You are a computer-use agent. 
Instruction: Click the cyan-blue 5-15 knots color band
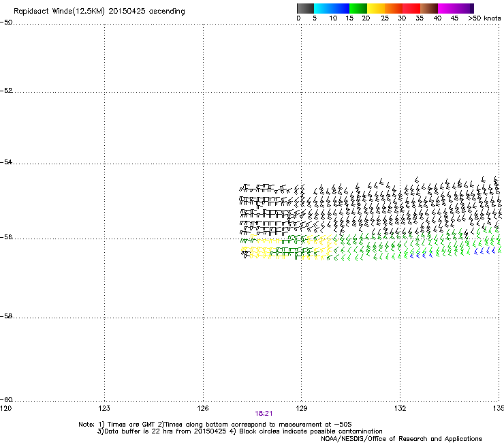coord(332,8)
